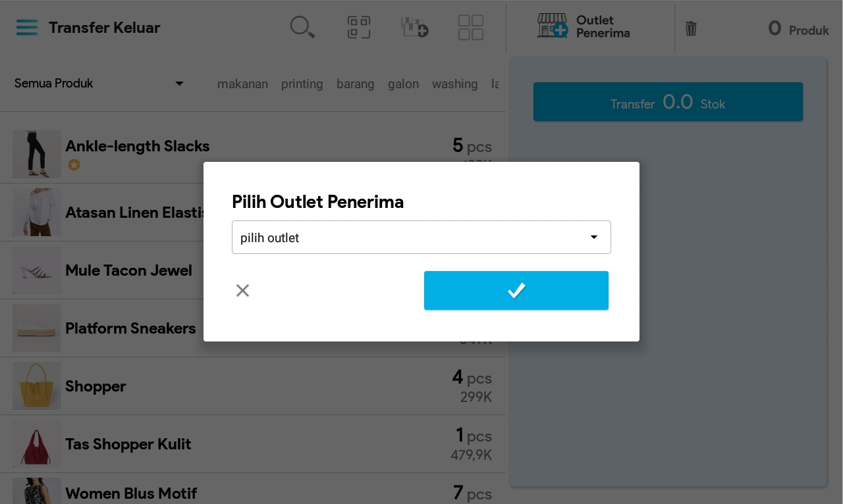Tap the barcode scan icon
Screen dimensions: 843x504
[x=359, y=28]
